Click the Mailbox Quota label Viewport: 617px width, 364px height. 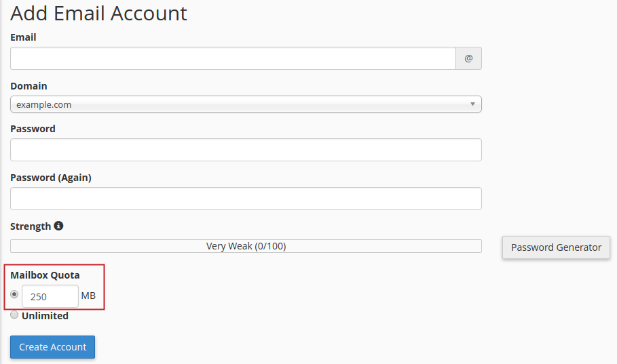[45, 275]
